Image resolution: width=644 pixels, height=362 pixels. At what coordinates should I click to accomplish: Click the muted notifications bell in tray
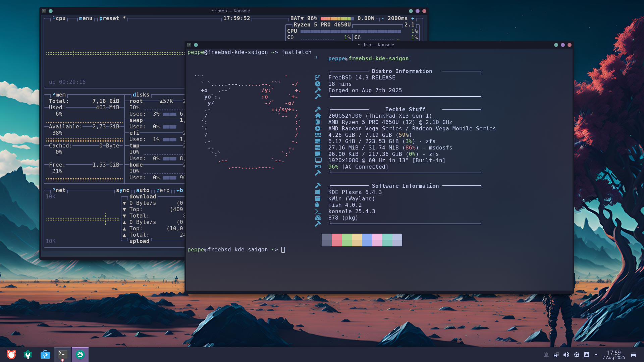(x=546, y=355)
